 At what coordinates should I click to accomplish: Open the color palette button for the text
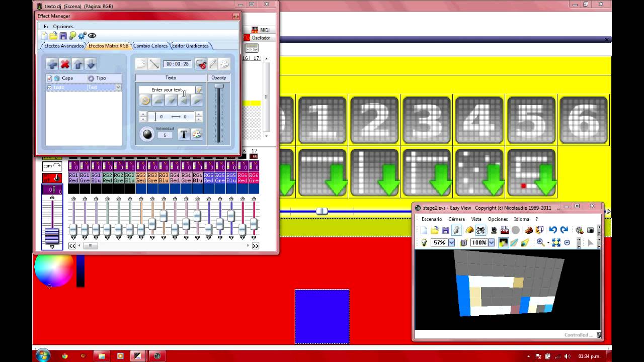click(196, 134)
